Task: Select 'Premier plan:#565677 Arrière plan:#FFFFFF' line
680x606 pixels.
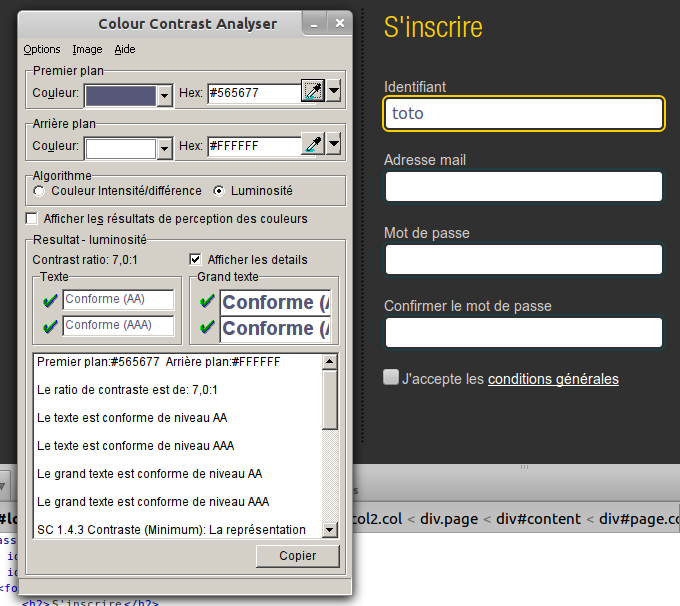Action: [159, 362]
